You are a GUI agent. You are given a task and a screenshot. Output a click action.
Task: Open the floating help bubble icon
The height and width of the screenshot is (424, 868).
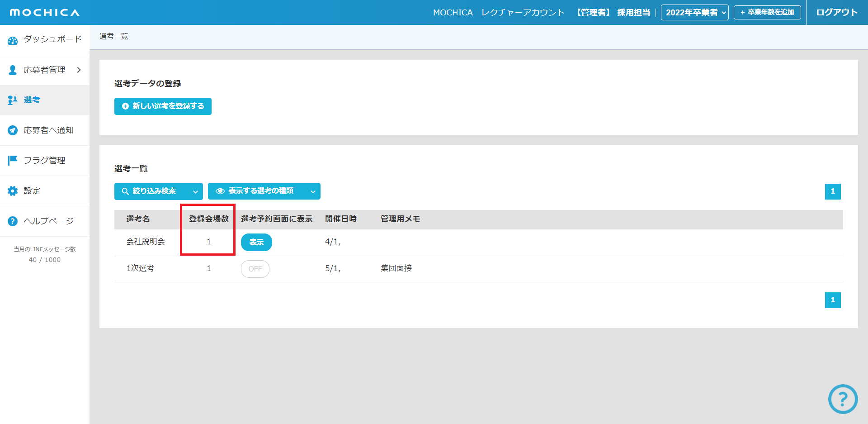pyautogui.click(x=843, y=399)
